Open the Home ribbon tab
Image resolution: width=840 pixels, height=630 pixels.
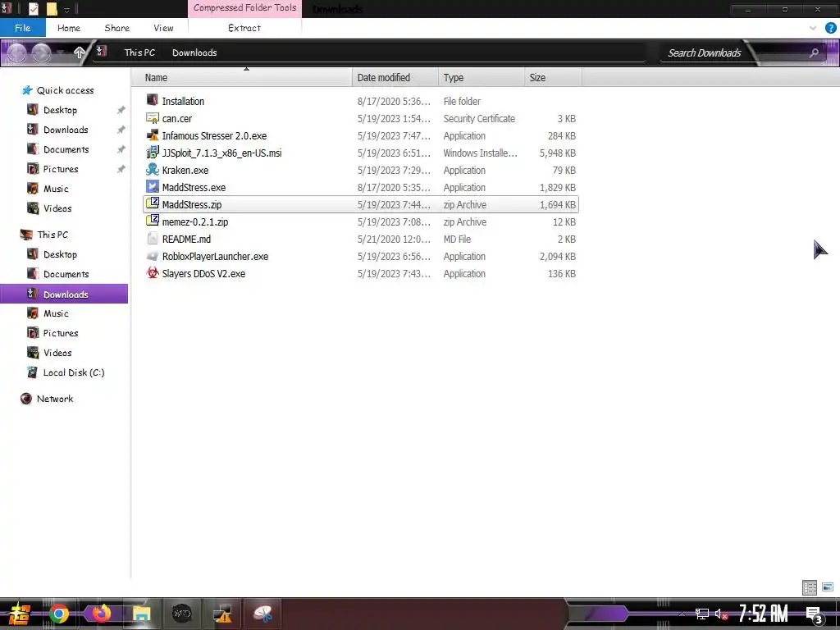click(x=69, y=28)
